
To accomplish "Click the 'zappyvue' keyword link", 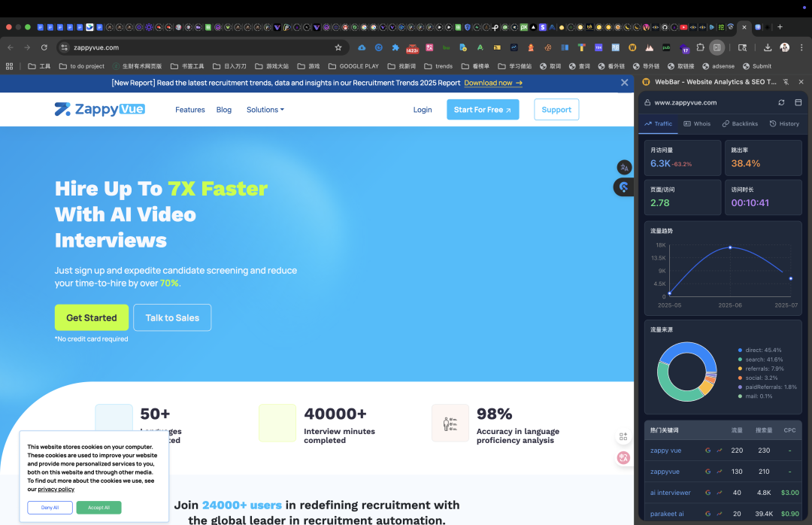I will (665, 472).
